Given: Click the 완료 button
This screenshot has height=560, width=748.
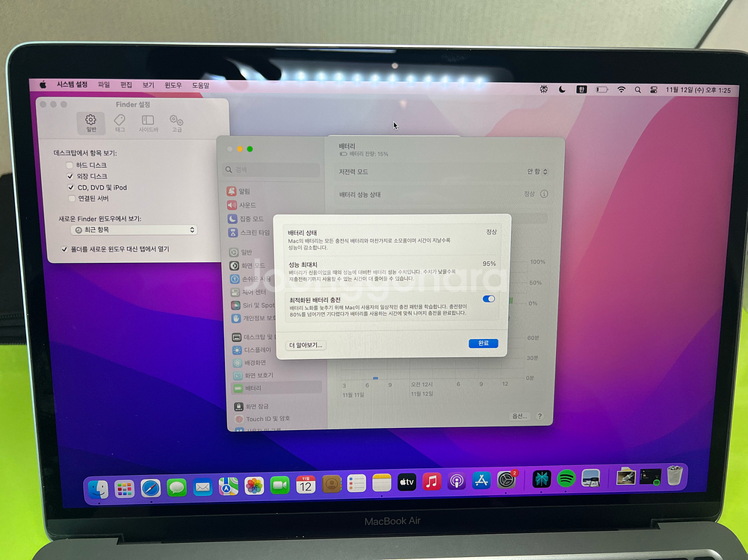Looking at the screenshot, I should [483, 343].
